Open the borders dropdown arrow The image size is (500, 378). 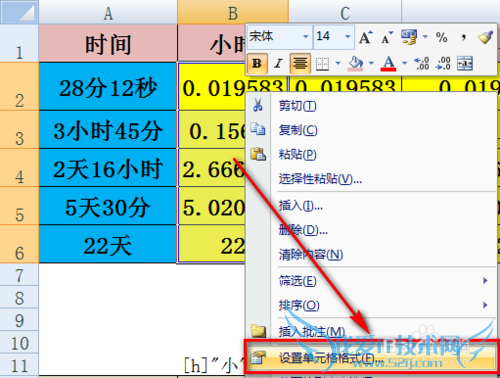(338, 63)
